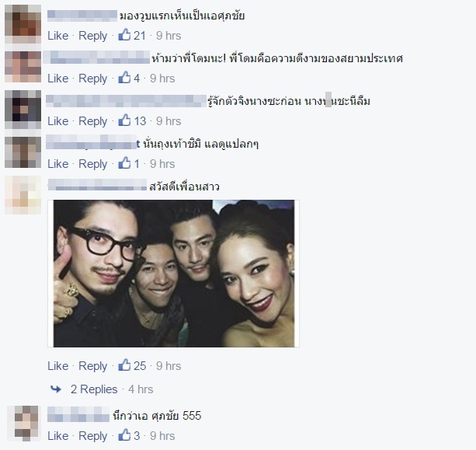This screenshot has height=450, width=476.
Task: Reply to the group selfie photo comment
Action: pyautogui.click(x=92, y=366)
